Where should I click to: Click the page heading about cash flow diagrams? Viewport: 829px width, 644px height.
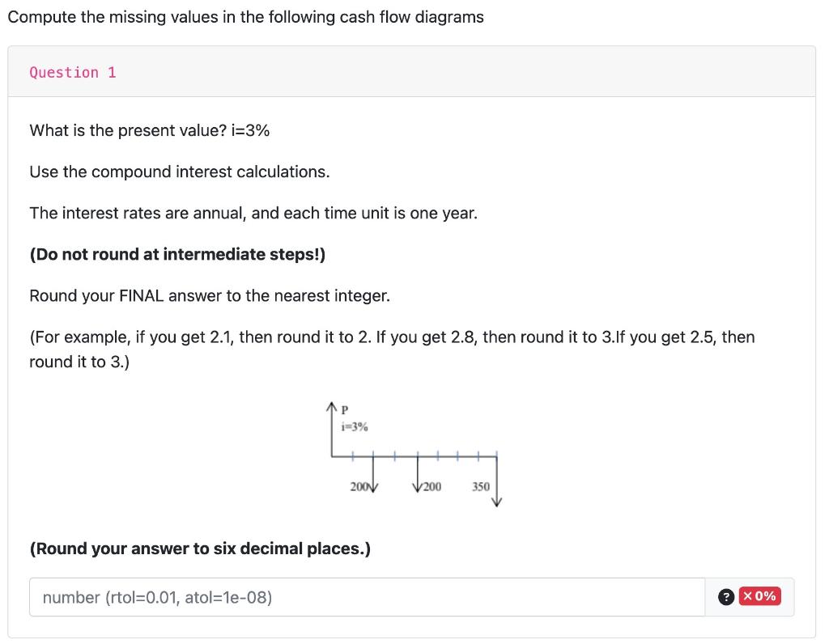click(244, 16)
